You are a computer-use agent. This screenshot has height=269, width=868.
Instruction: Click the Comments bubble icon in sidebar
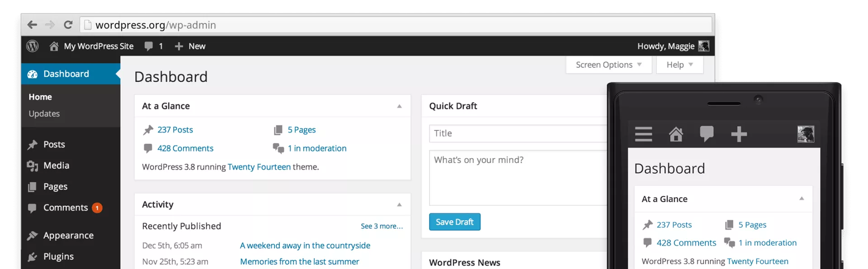(32, 208)
